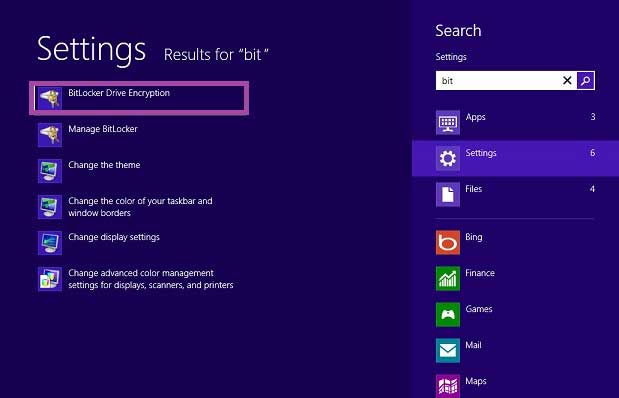Click the color management settings icon
The width and height of the screenshot is (619, 398).
pos(50,279)
